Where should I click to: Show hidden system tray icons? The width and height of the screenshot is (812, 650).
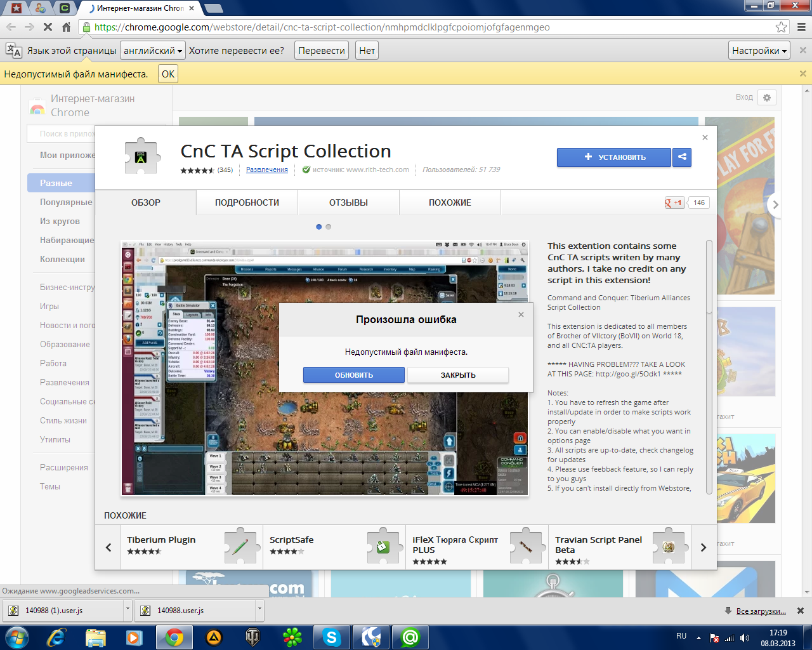(x=699, y=638)
